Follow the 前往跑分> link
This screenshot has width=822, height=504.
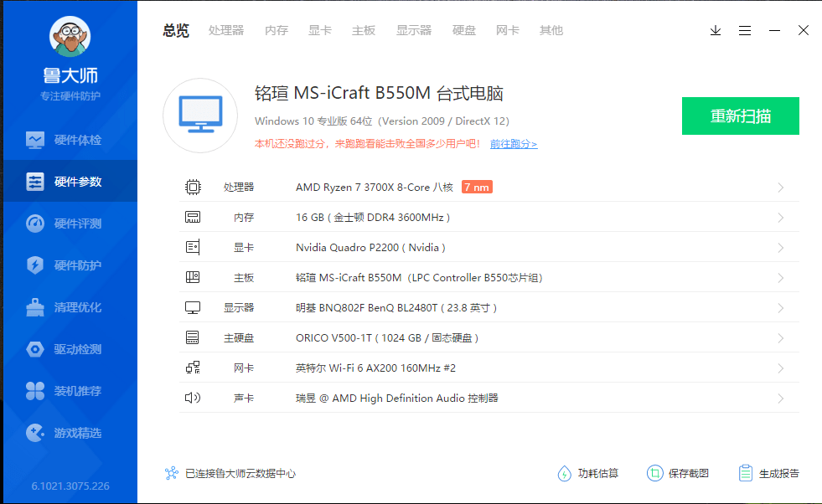(x=513, y=143)
